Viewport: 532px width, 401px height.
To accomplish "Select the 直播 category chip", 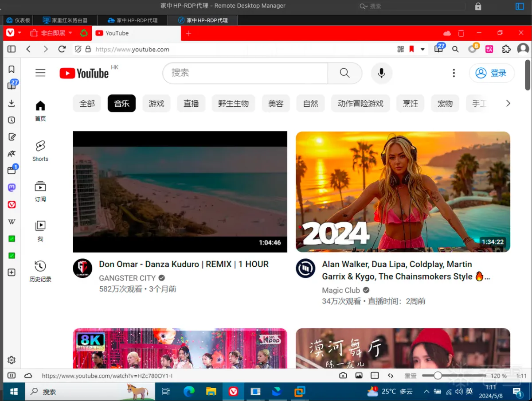I will tap(191, 104).
